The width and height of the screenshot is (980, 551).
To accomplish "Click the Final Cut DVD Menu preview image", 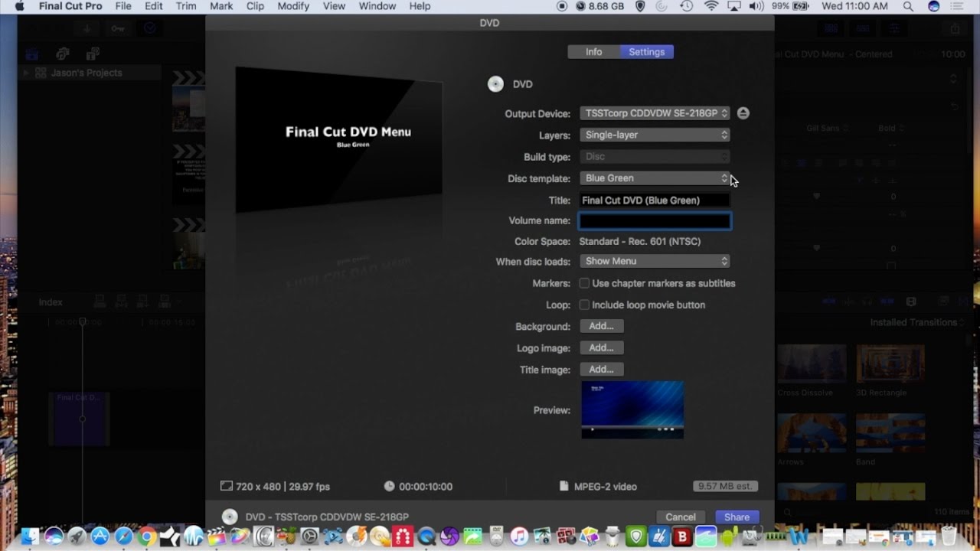I will (x=338, y=139).
